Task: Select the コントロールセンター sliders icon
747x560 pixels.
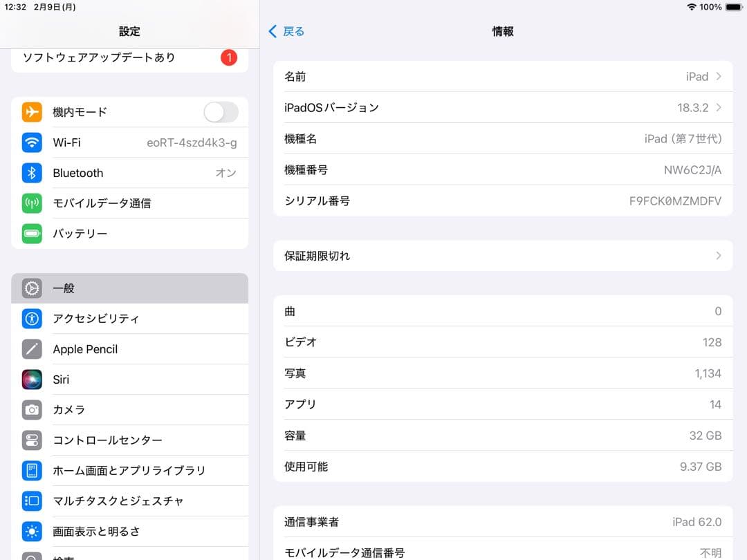Action: point(32,440)
